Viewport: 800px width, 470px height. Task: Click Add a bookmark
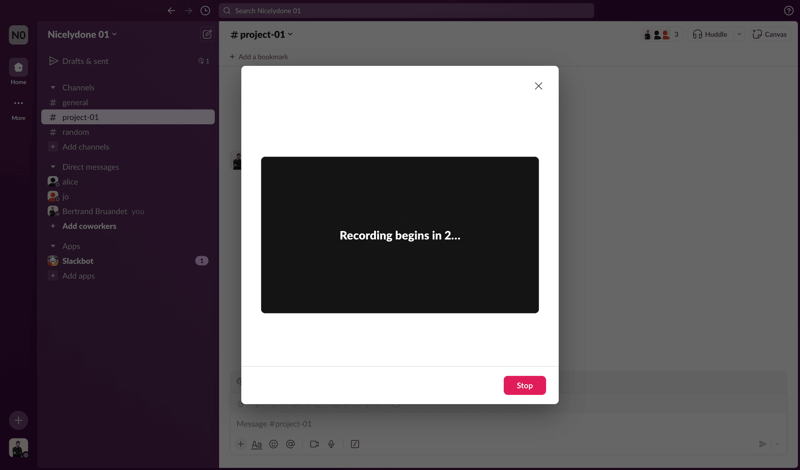pyautogui.click(x=259, y=57)
